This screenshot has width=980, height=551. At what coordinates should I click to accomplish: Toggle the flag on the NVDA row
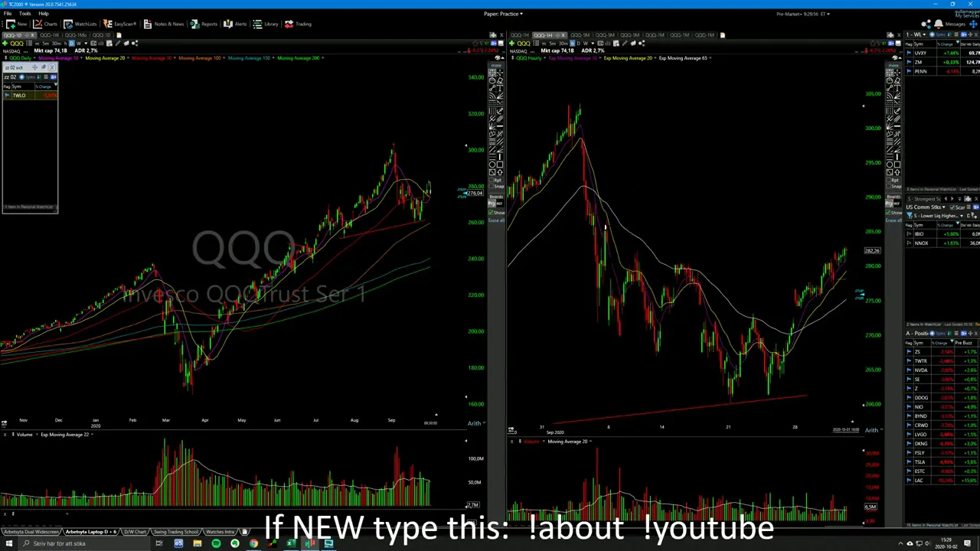[909, 370]
